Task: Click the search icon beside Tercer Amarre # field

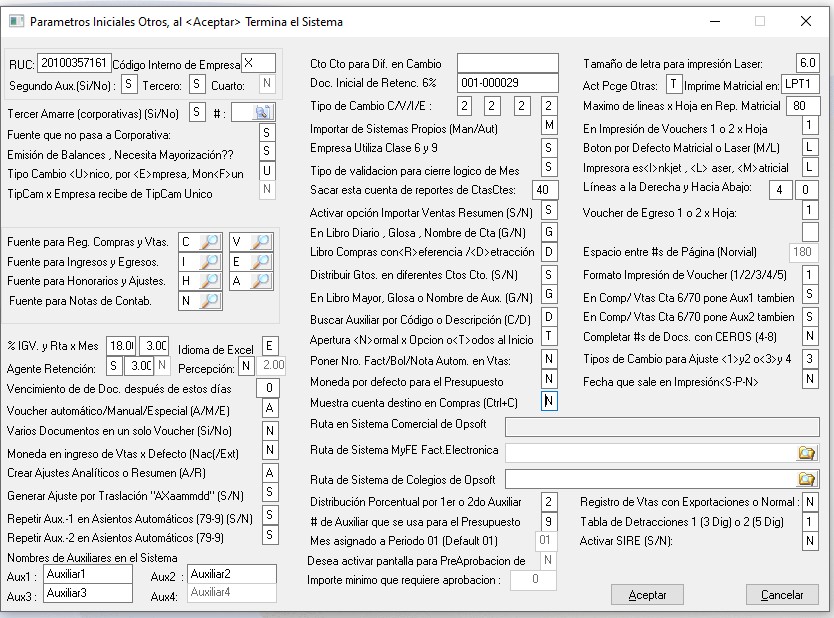Action: click(x=262, y=112)
